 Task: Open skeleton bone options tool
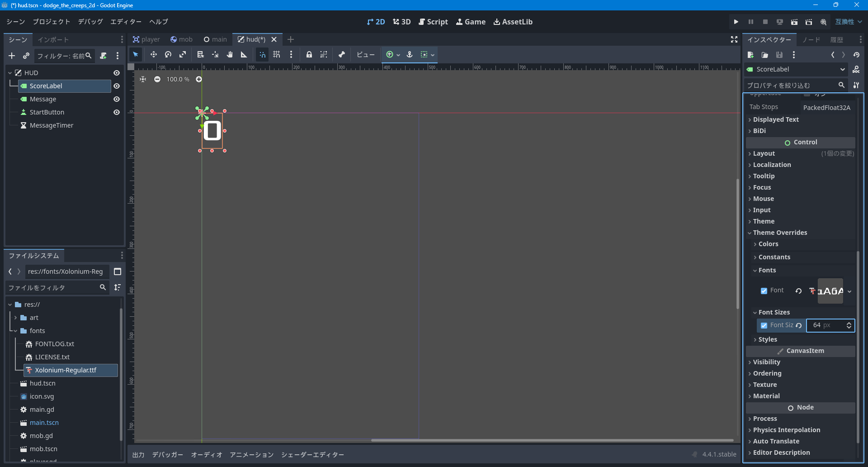coord(342,55)
